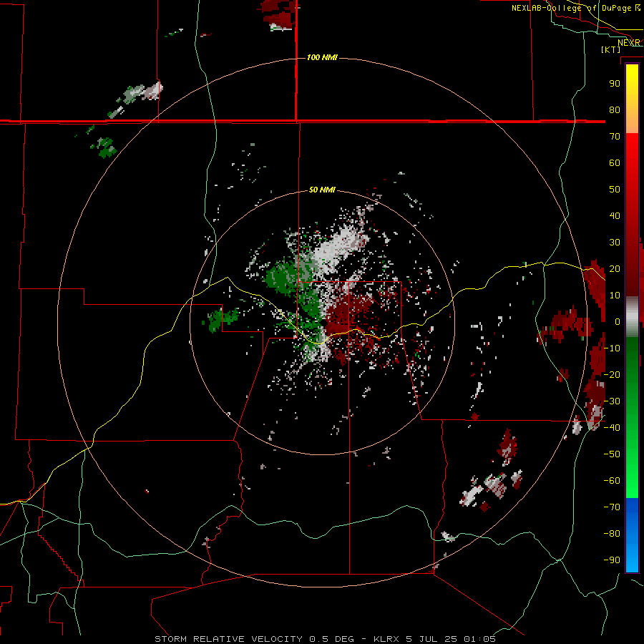Click the 10 value on the velocity scale
Screen dimensions: 644x644
coord(615,296)
